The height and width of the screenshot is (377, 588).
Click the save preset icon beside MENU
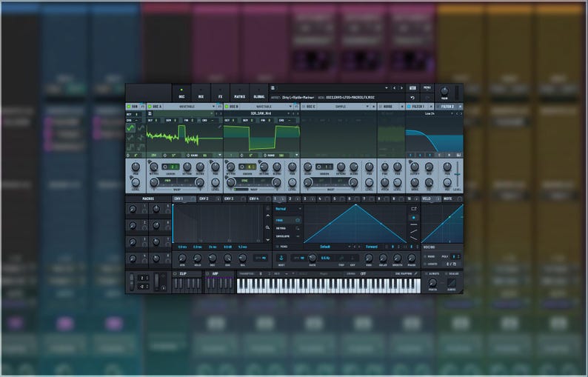413,88
